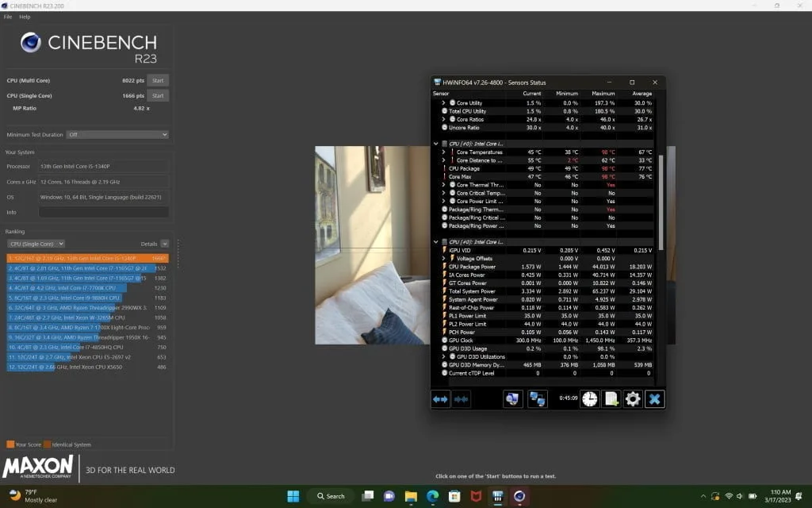Screen dimensions: 812x508
Task: Click HWiNFO expand columns arrows icon
Action: [441, 399]
